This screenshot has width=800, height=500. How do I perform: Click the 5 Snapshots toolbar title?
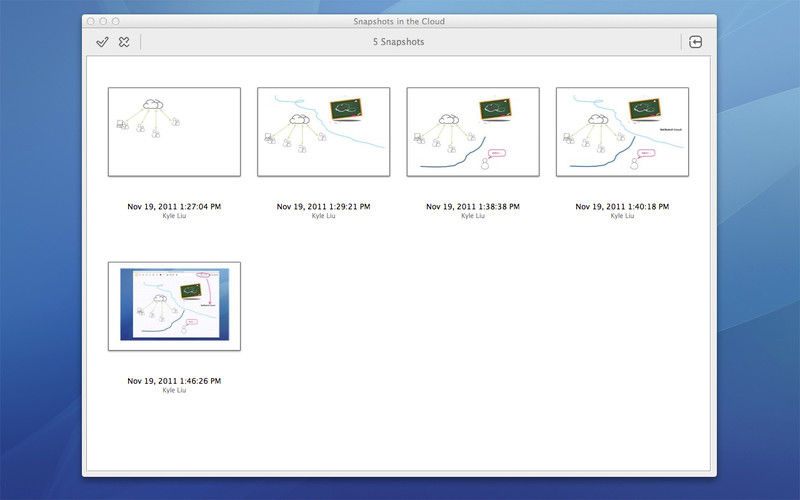coord(398,42)
